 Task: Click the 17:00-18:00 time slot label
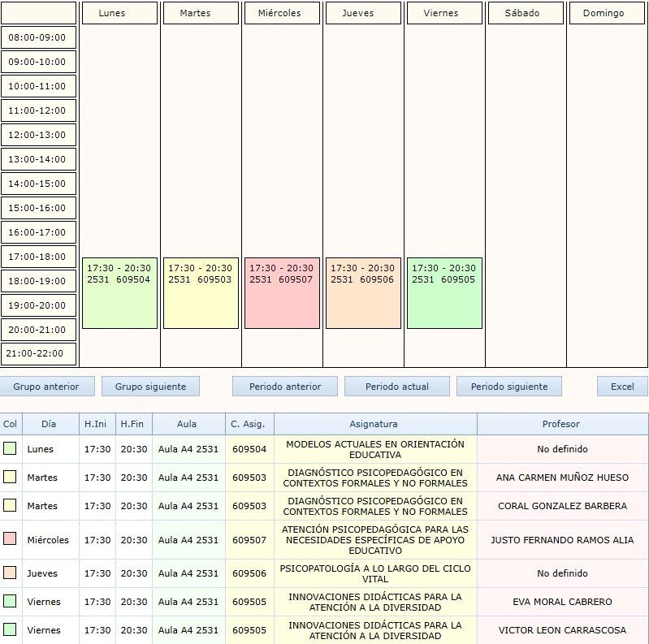coord(38,257)
